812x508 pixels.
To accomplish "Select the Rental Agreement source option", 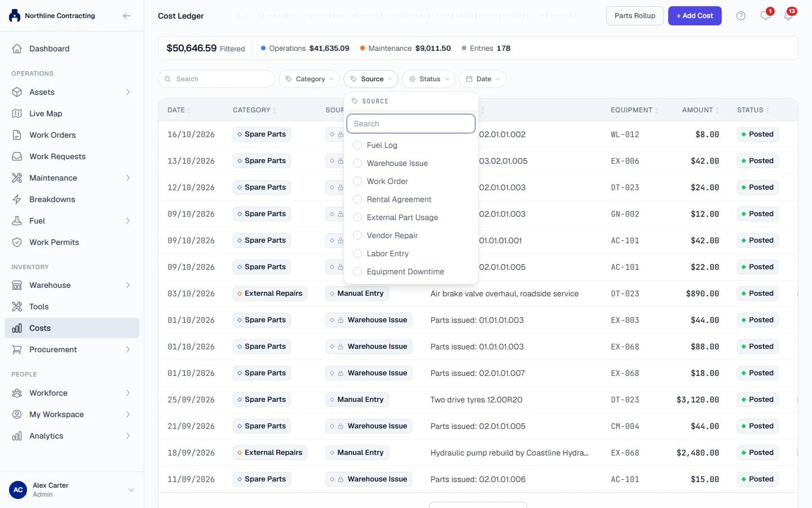I will point(411,199).
